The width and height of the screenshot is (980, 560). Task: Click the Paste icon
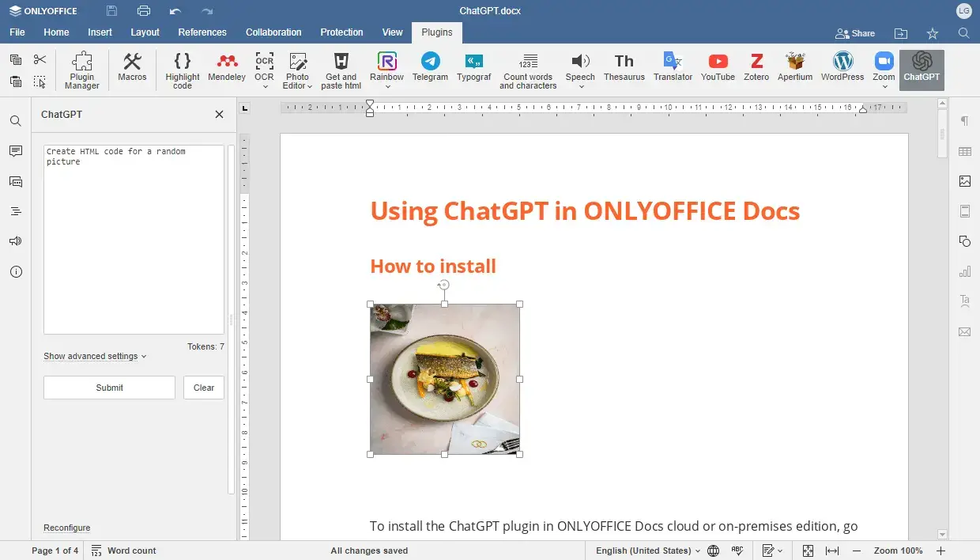pyautogui.click(x=16, y=81)
